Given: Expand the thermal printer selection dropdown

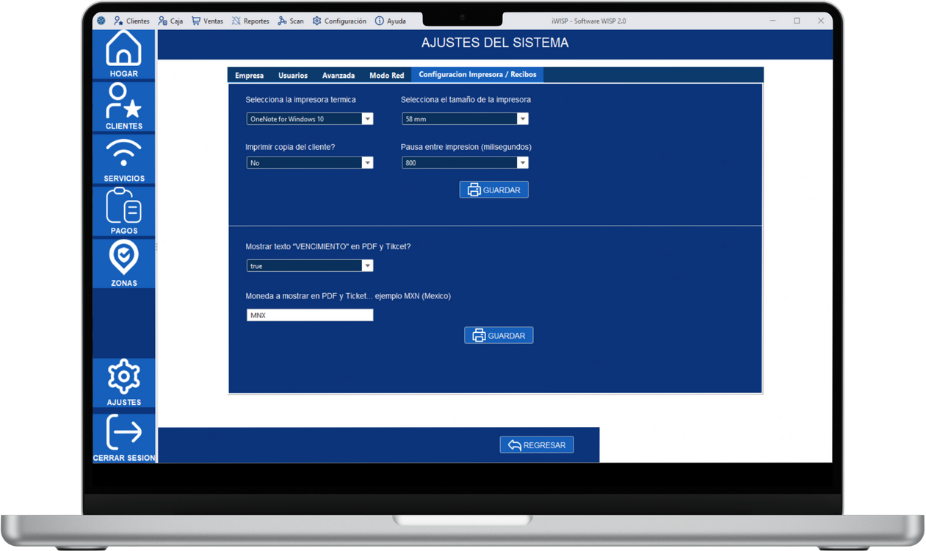Looking at the screenshot, I should coord(367,119).
